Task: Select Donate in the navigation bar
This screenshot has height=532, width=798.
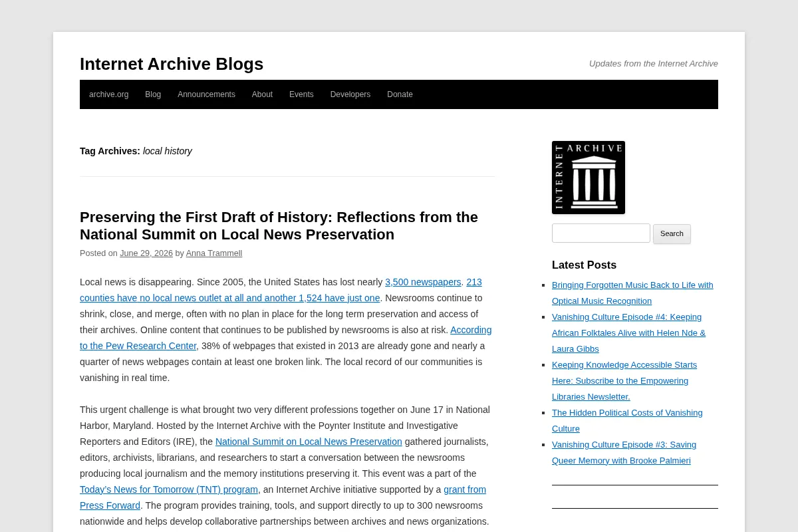Action: (400, 94)
